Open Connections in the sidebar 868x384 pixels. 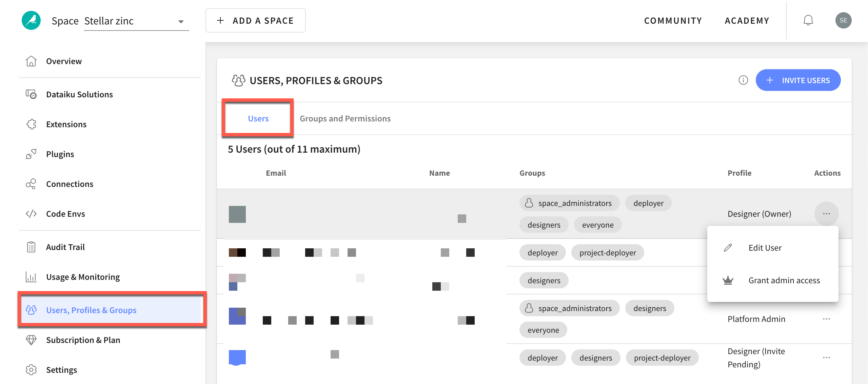pyautogui.click(x=70, y=184)
